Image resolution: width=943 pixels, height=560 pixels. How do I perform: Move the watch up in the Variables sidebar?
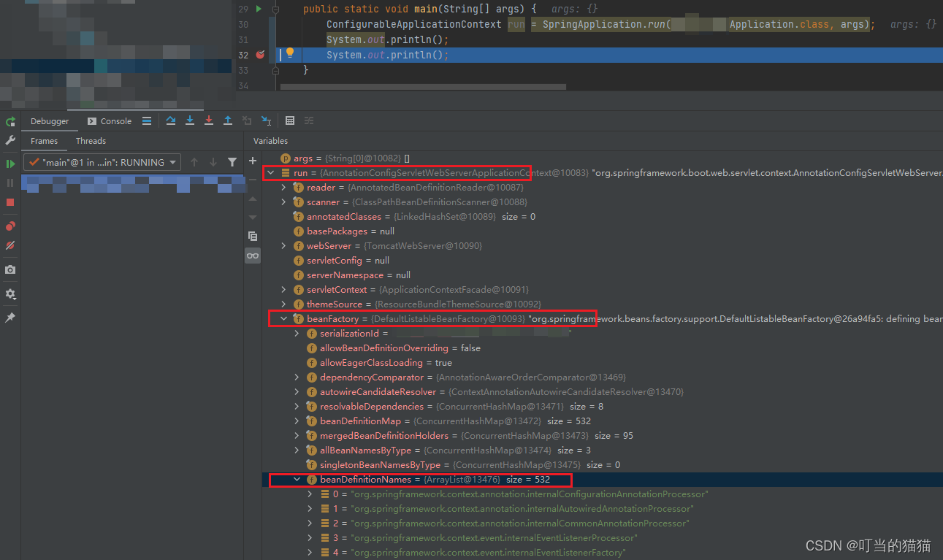[253, 199]
